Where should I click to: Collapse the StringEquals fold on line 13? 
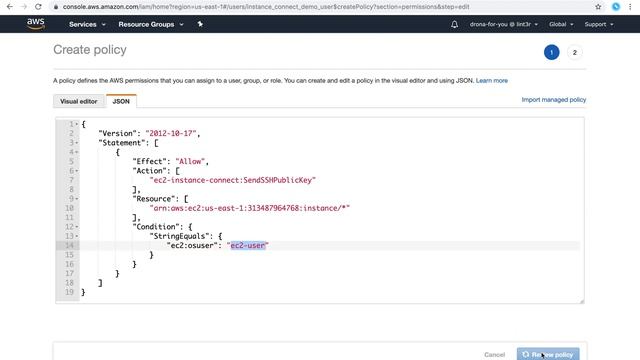(x=77, y=236)
